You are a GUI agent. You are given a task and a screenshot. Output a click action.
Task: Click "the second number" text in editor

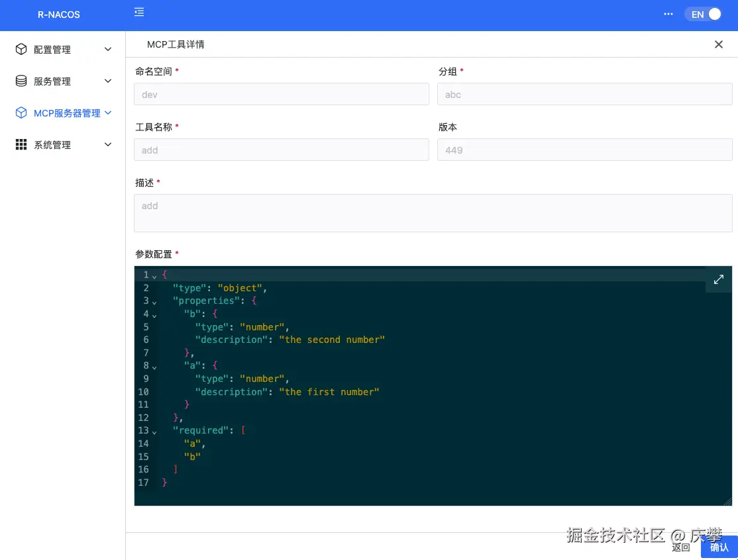pyautogui.click(x=333, y=340)
